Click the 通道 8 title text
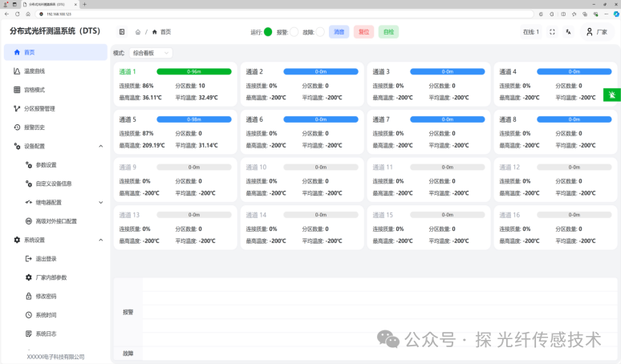Screen dimensions: 621x364 508,119
